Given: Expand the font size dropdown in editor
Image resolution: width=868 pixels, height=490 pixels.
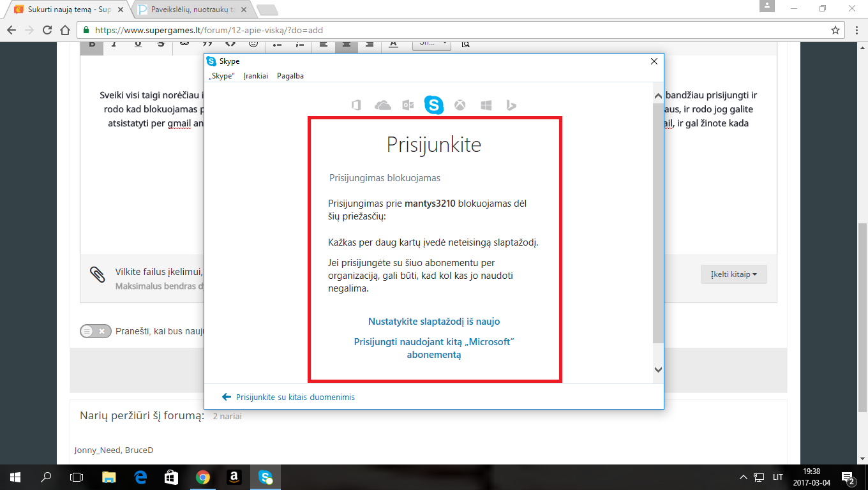Looking at the screenshot, I should (x=431, y=44).
